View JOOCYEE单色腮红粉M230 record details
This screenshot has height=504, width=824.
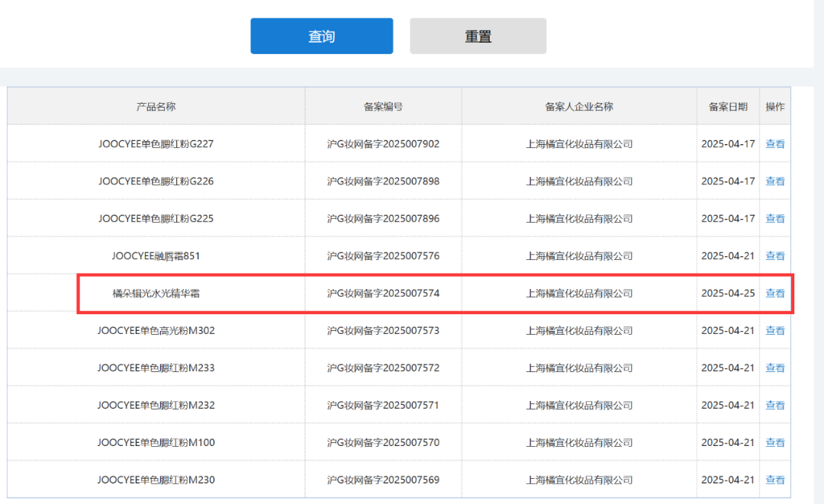point(775,480)
